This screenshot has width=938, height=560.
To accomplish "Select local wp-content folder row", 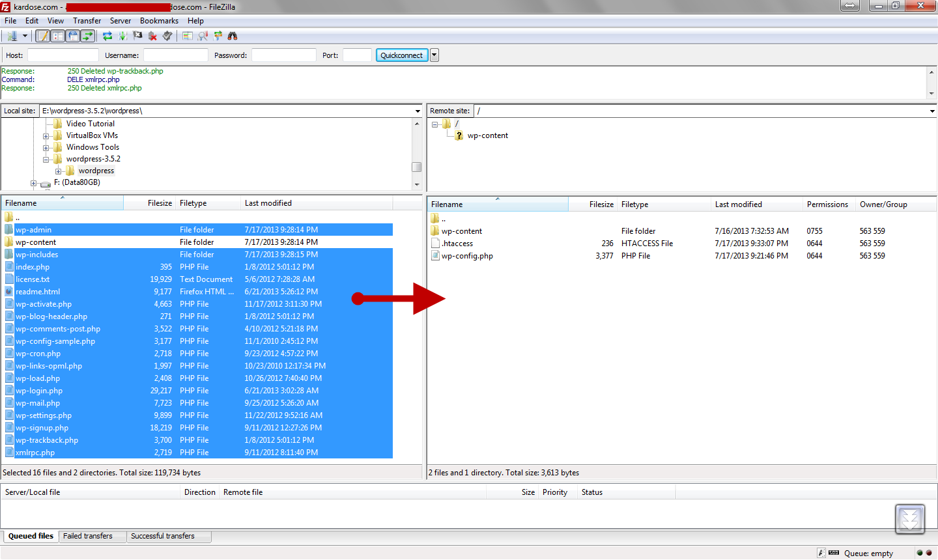I will click(x=197, y=242).
